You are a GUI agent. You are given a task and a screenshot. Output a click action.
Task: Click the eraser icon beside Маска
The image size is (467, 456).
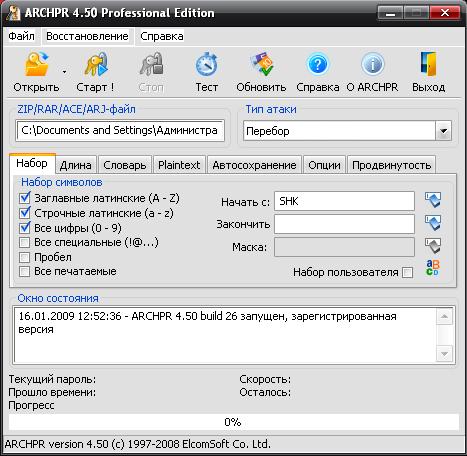[x=433, y=246]
